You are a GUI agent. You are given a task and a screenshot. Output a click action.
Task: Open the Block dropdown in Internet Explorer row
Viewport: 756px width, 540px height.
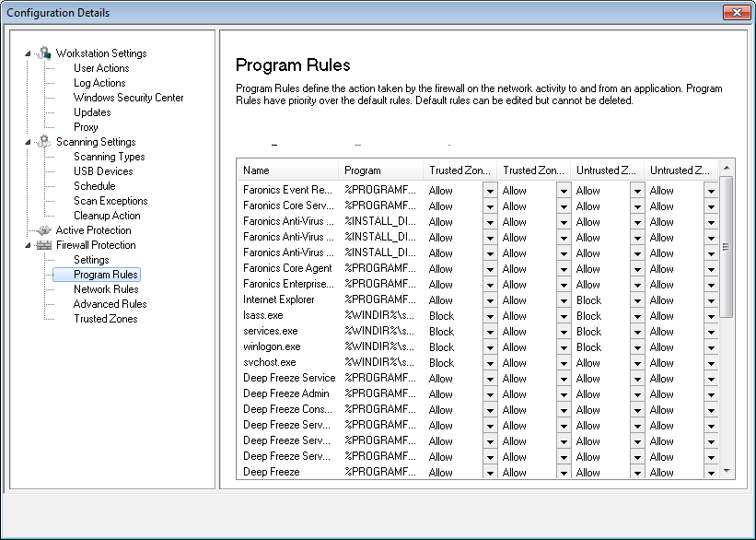[637, 300]
